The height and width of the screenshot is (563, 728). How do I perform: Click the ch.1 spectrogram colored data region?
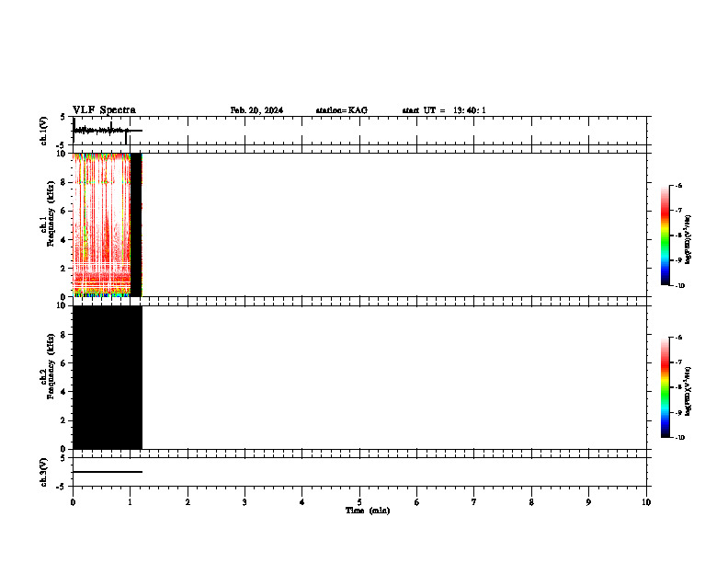(x=101, y=224)
